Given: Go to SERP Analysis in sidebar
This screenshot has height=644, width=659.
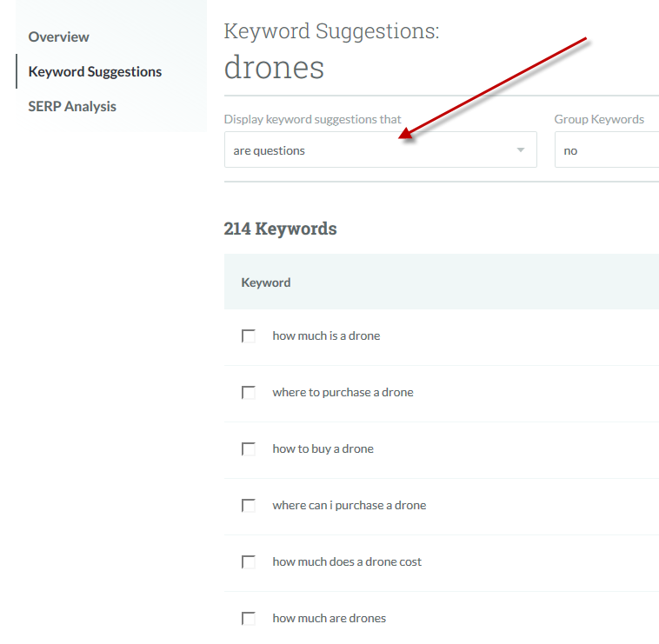Looking at the screenshot, I should (x=72, y=106).
